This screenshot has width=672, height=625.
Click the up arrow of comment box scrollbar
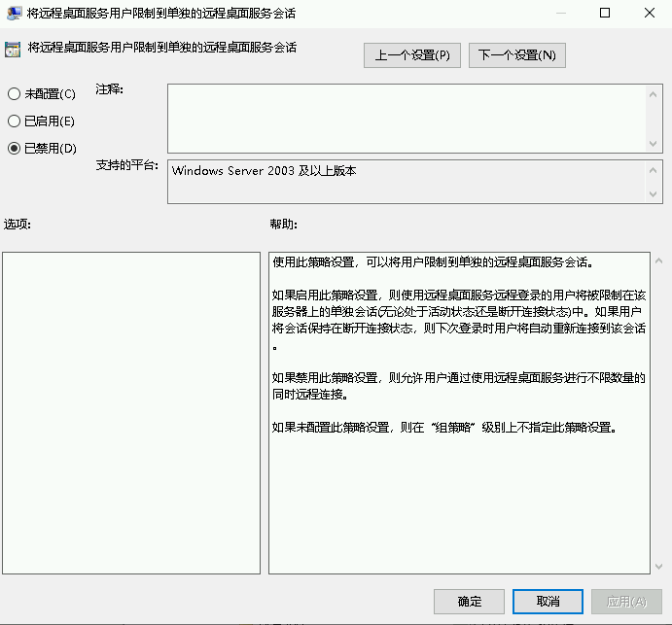653,94
